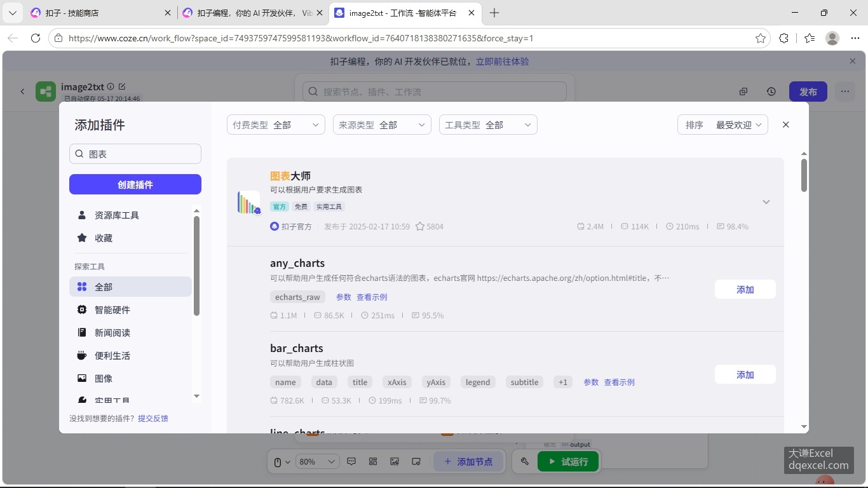868x488 pixels.
Task: Select 资源库工具 in the sidebar
Action: coord(130,215)
